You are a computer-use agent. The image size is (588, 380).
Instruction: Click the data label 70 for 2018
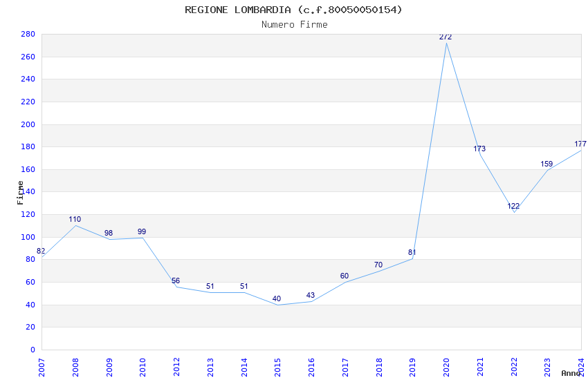tap(378, 265)
